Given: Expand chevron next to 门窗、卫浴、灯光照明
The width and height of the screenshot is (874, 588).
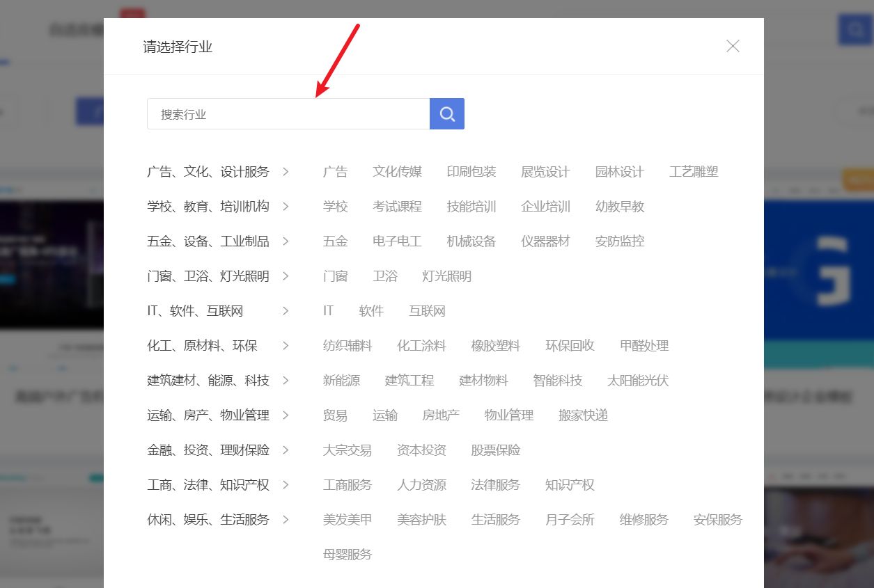Looking at the screenshot, I should coord(286,276).
